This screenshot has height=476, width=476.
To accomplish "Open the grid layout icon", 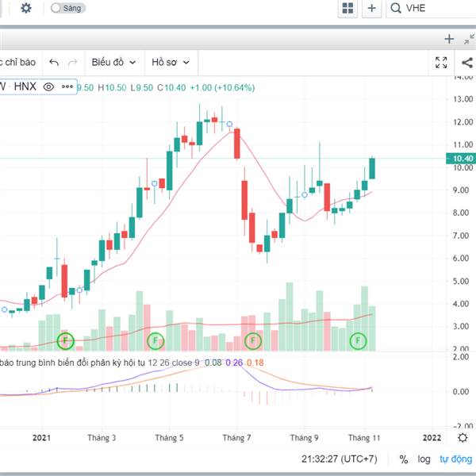I will click(347, 8).
